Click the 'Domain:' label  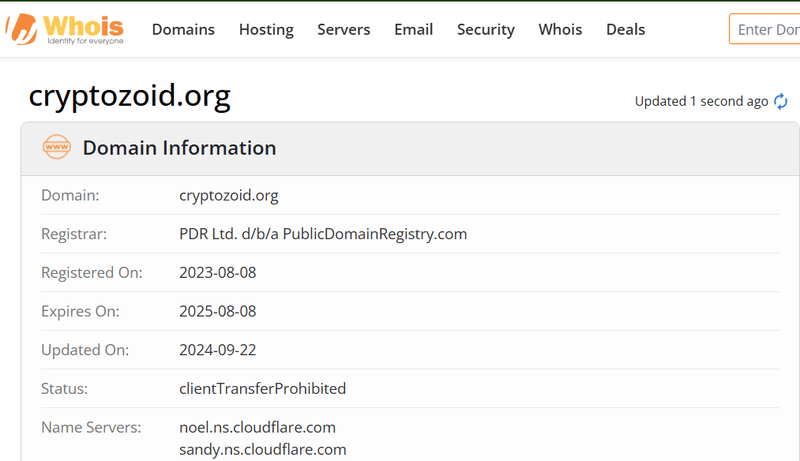pos(70,195)
